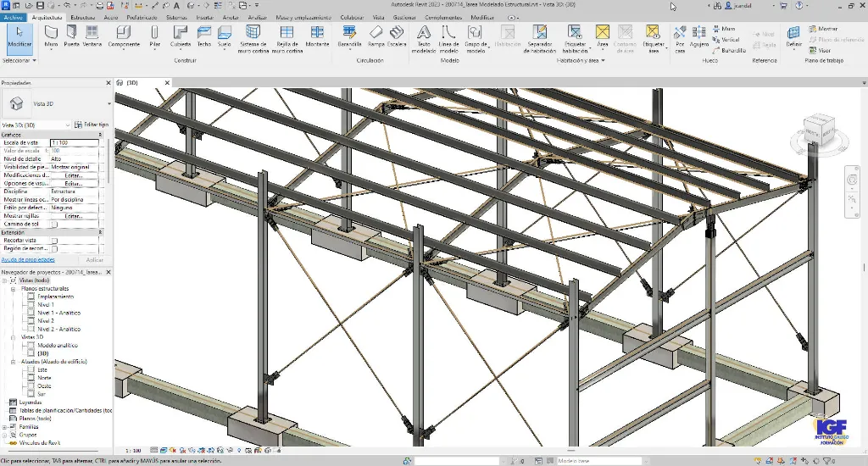The image size is (868, 466).
Task: Expand the Grupos tree node
Action: click(x=4, y=435)
